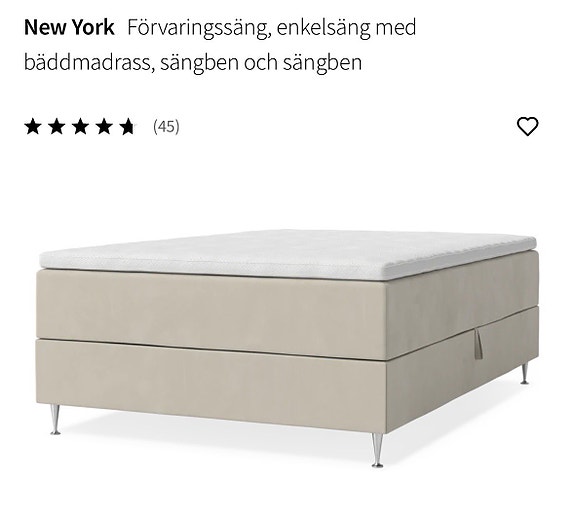The width and height of the screenshot is (575, 516).
Task: Tap the third rating star
Action: [80, 127]
